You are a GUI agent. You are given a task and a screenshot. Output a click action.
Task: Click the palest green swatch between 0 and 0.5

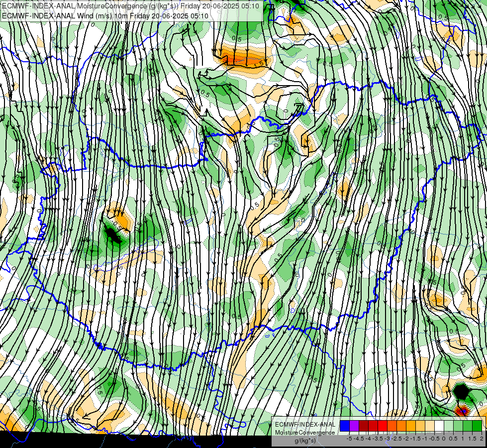click(449, 426)
